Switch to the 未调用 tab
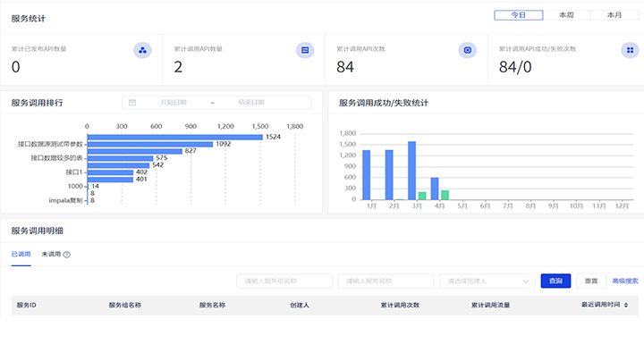Image resolution: width=644 pixels, height=361 pixels. coord(51,255)
